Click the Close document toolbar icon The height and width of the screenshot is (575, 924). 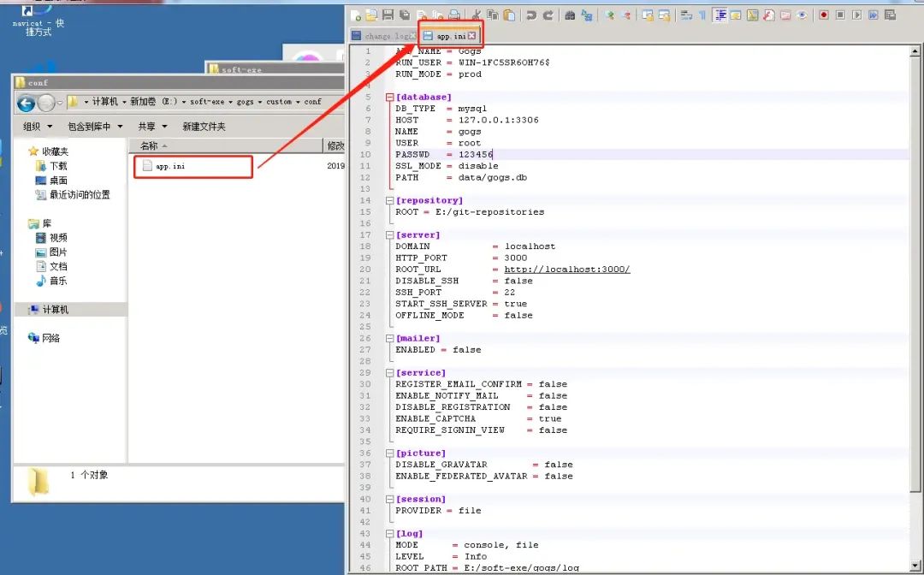[422, 15]
